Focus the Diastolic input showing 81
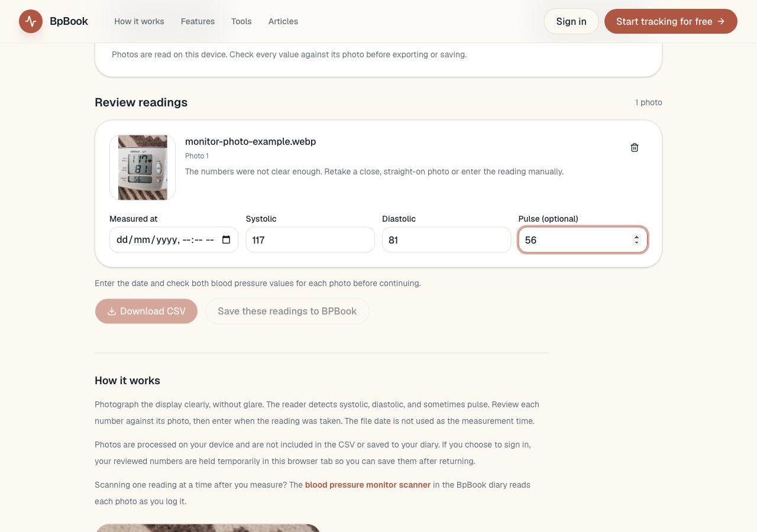Screen dimensions: 757x532 coord(447,240)
